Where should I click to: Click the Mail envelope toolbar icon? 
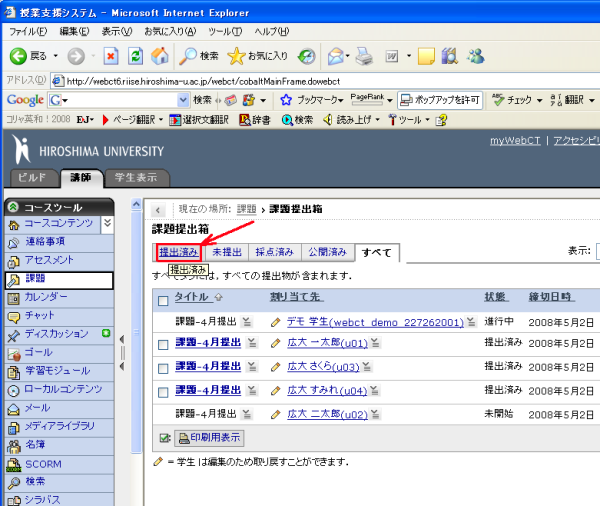(x=336, y=56)
